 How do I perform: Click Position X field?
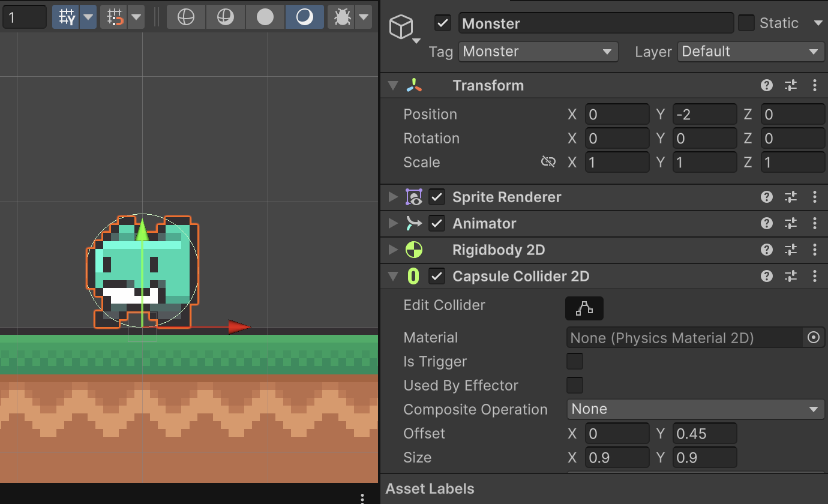pyautogui.click(x=617, y=114)
